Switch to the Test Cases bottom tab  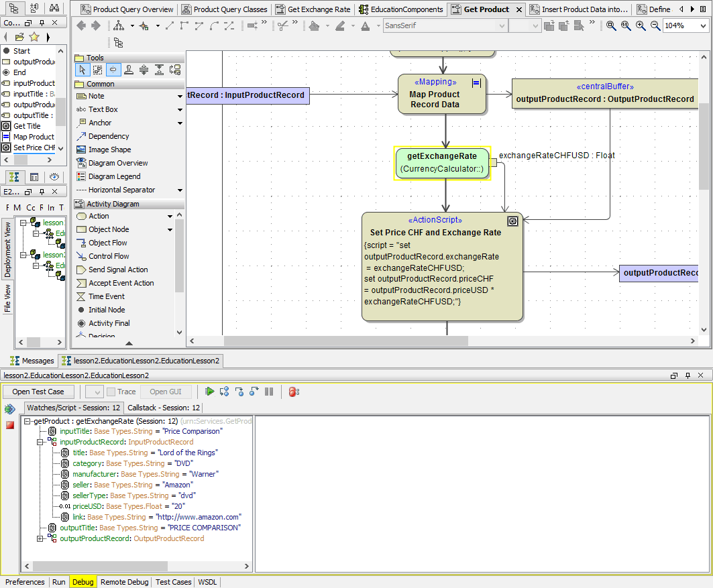click(173, 582)
